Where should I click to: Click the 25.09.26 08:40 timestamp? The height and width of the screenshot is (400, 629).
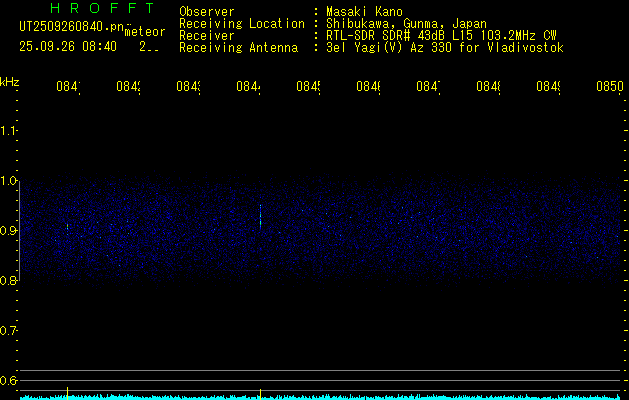pos(68,46)
